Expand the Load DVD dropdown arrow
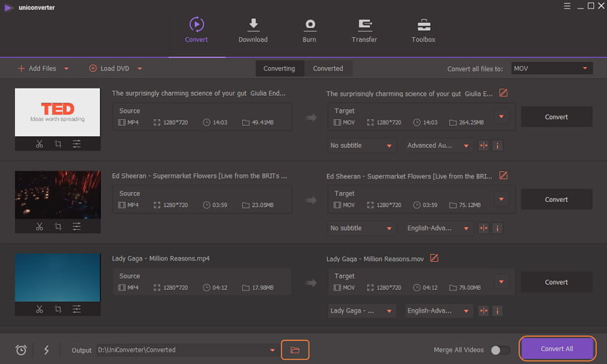The image size is (607, 364). click(140, 69)
